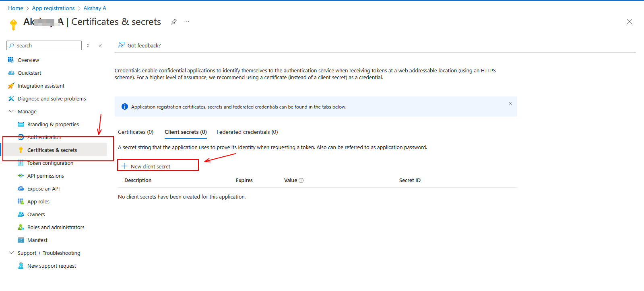Click the Owners people icon
Image resolution: width=644 pixels, height=291 pixels.
(21, 214)
